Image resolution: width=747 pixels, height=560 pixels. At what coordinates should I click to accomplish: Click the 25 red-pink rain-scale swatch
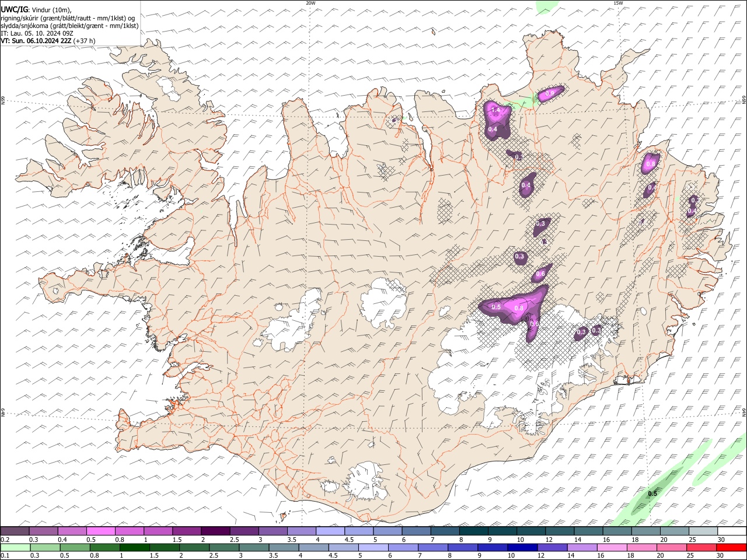[x=701, y=547]
